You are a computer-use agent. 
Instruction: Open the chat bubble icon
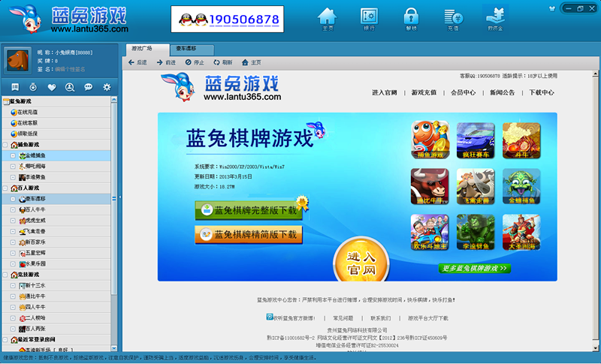tap(88, 87)
